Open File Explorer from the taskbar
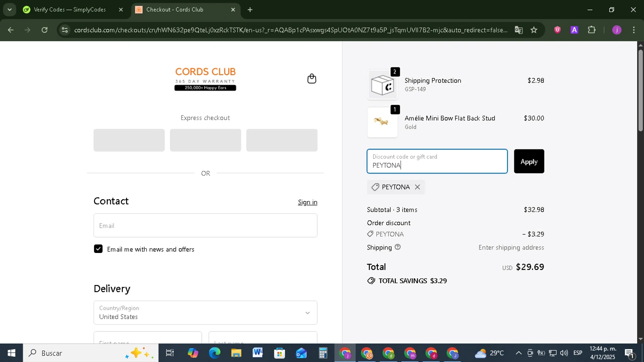The height and width of the screenshot is (362, 644). [236, 353]
